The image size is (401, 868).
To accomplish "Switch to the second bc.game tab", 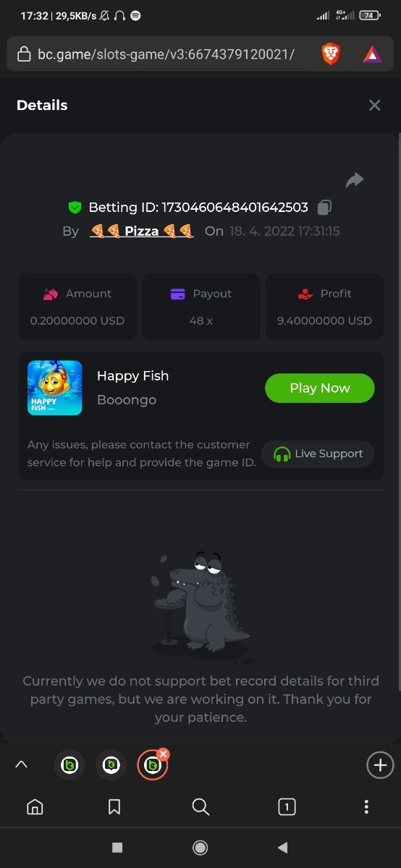I will 111,765.
